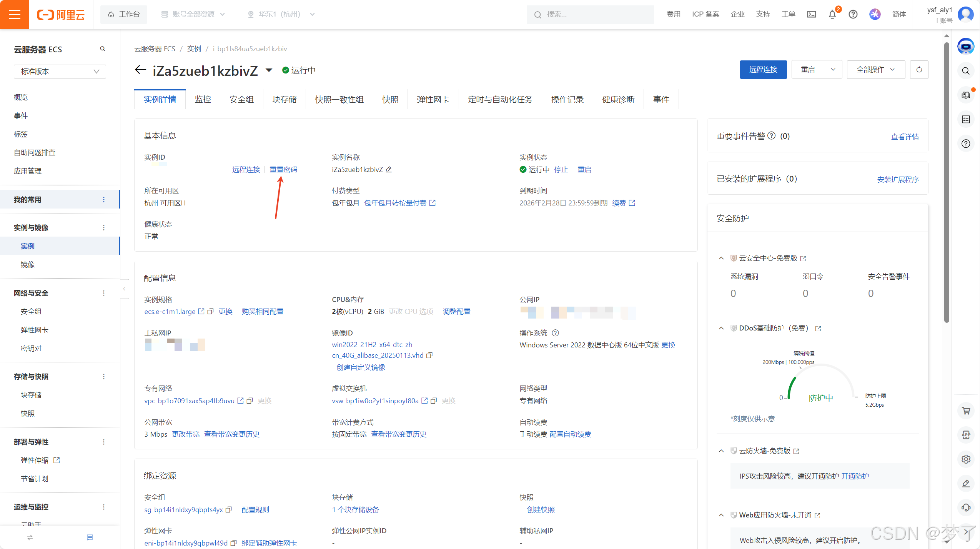Viewport: 980px width, 549px height.
Task: Open the 标准版本 version dropdown
Action: [x=60, y=72]
